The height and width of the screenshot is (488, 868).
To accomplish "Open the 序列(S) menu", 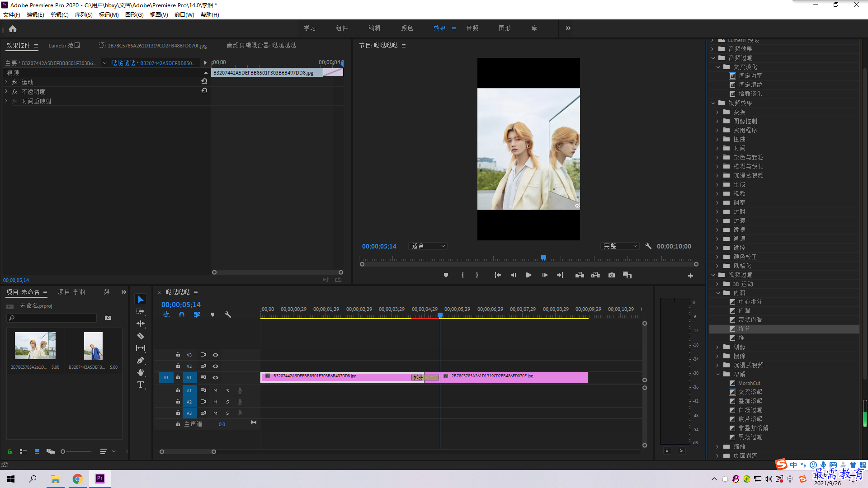I will click(84, 15).
